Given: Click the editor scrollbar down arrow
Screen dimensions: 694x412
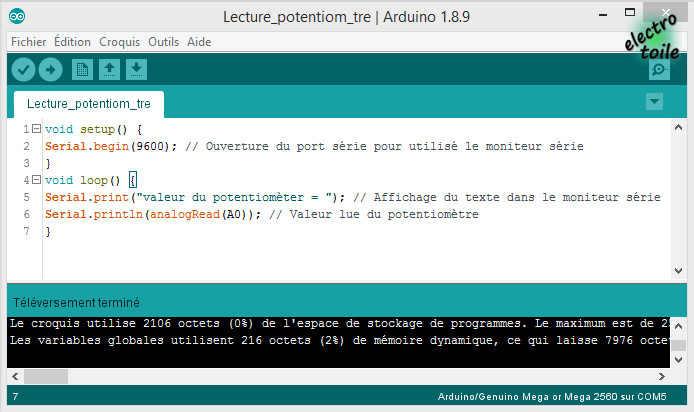Looking at the screenshot, I should (x=679, y=270).
